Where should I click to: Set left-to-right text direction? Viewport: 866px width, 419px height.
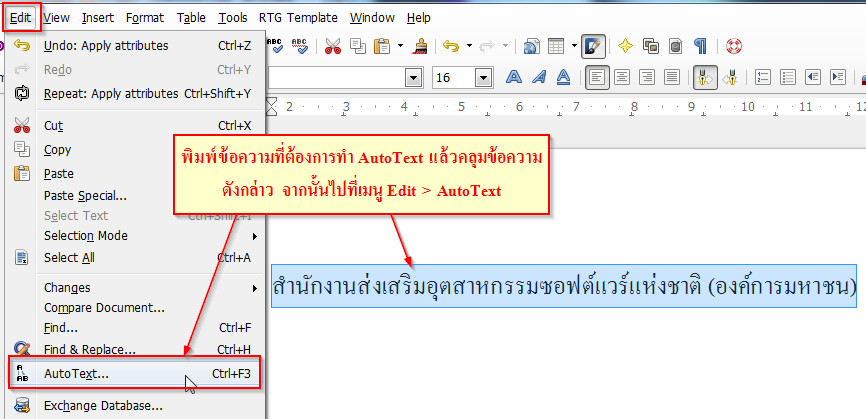tap(705, 78)
